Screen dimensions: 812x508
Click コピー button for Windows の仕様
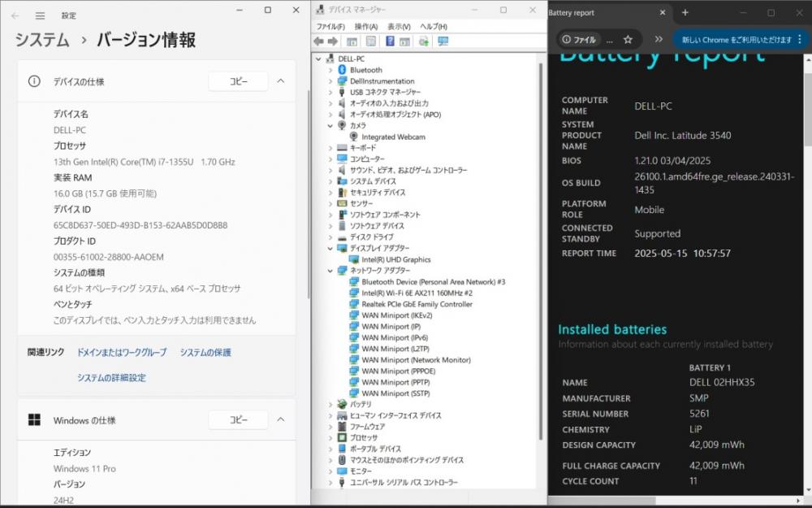[238, 419]
